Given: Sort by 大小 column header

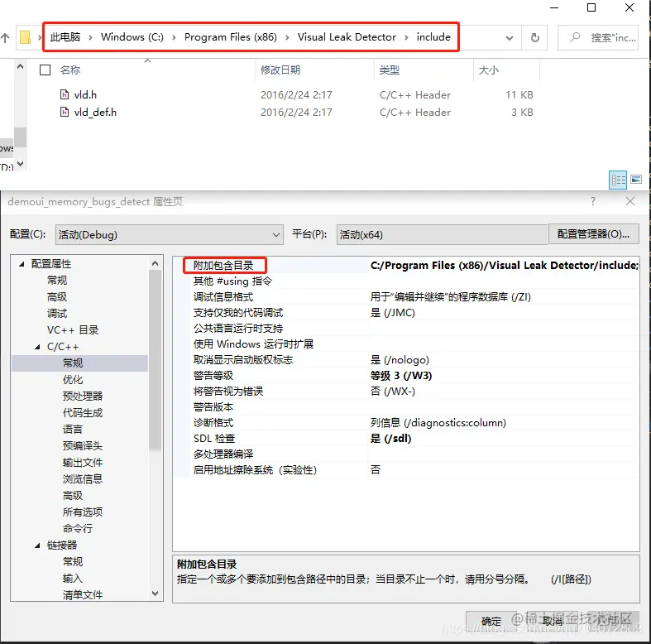Looking at the screenshot, I should point(489,70).
